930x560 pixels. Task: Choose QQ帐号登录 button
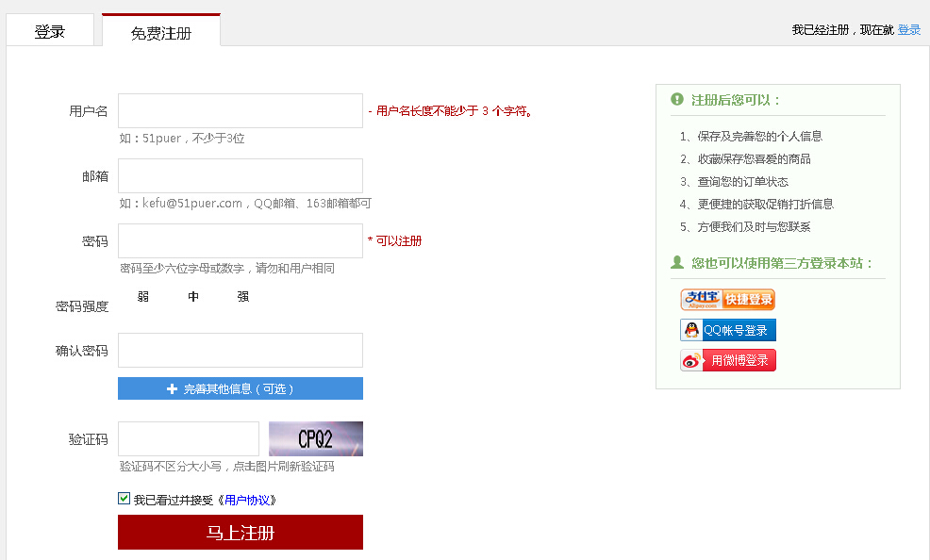coord(728,330)
